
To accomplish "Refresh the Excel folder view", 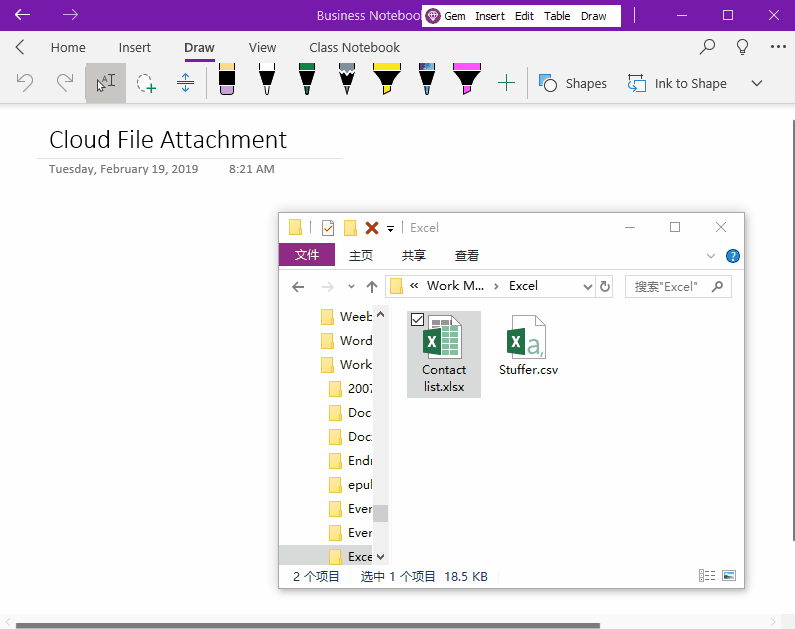I will (x=605, y=287).
